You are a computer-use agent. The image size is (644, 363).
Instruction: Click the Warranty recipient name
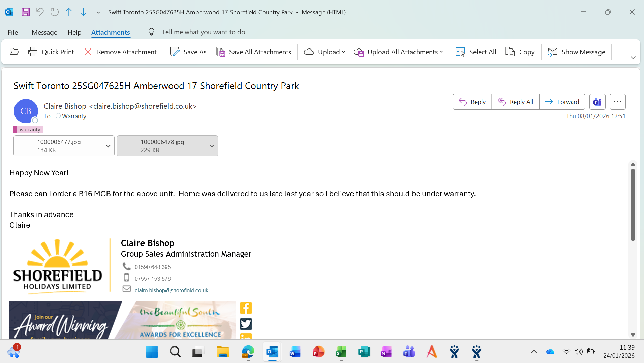click(x=74, y=116)
